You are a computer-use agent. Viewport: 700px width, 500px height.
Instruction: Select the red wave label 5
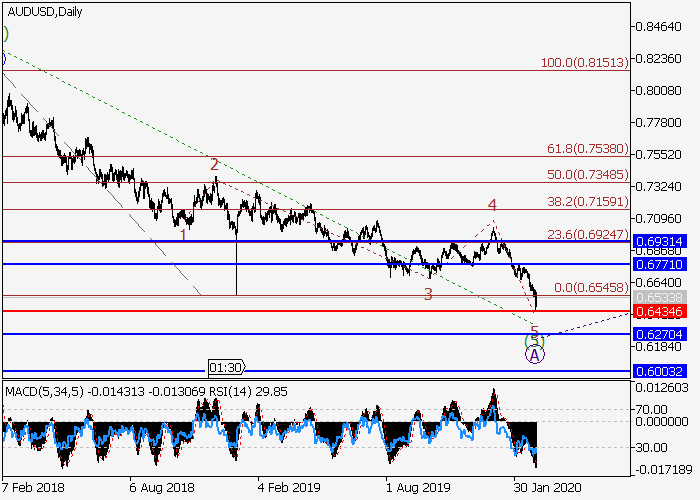point(534,330)
